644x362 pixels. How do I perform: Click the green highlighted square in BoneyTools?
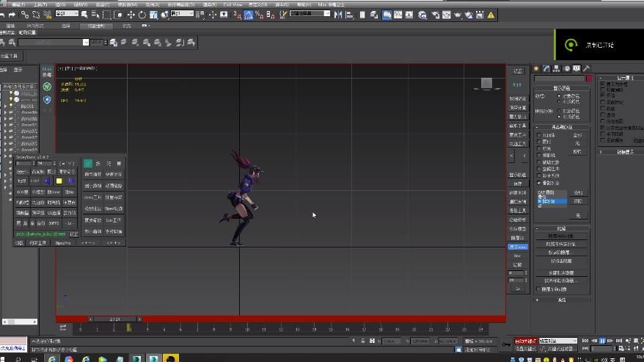[88, 163]
